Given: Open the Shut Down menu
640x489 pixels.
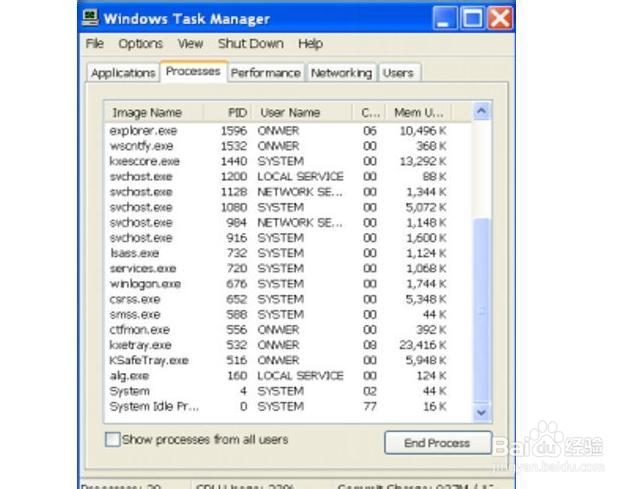Looking at the screenshot, I should pos(251,43).
